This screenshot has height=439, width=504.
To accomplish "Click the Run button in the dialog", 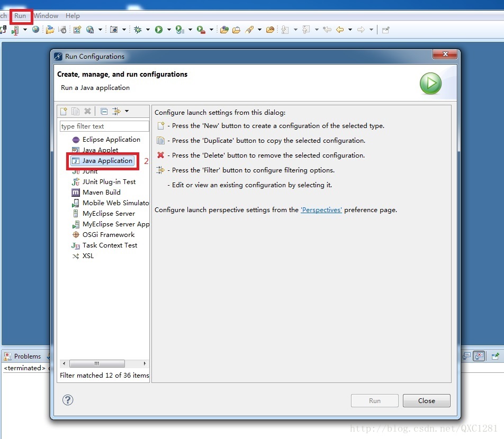I will [x=375, y=401].
